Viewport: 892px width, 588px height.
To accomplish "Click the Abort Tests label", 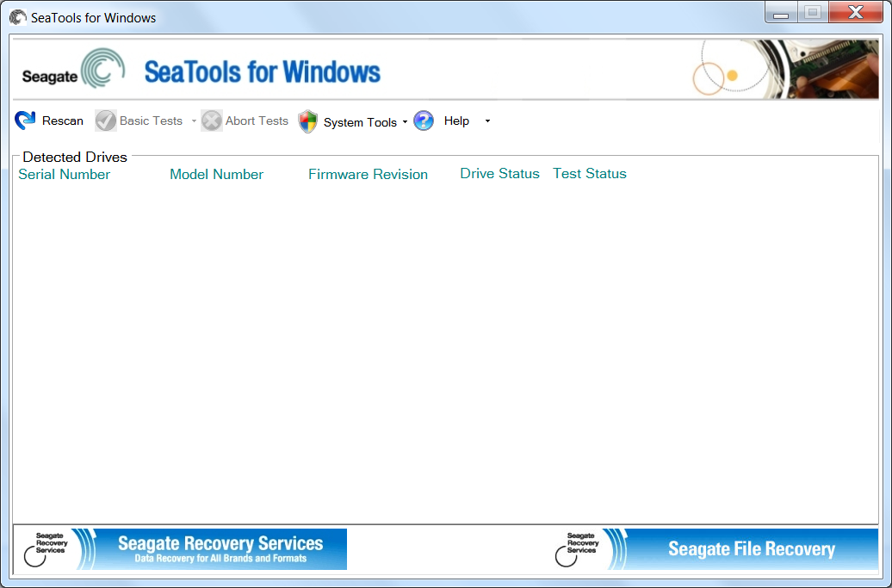I will coord(257,121).
